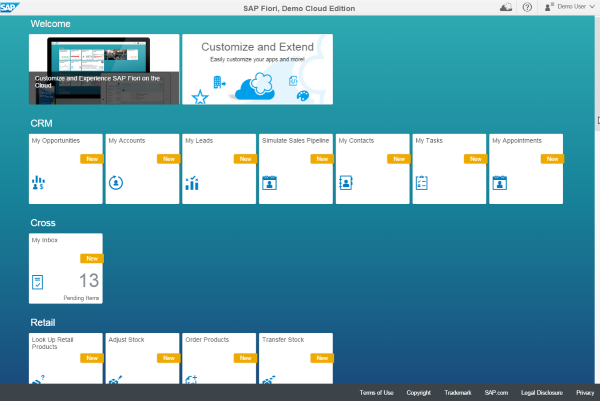600x401 pixels.
Task: Open the Legal Disclosure footer link
Action: click(541, 393)
